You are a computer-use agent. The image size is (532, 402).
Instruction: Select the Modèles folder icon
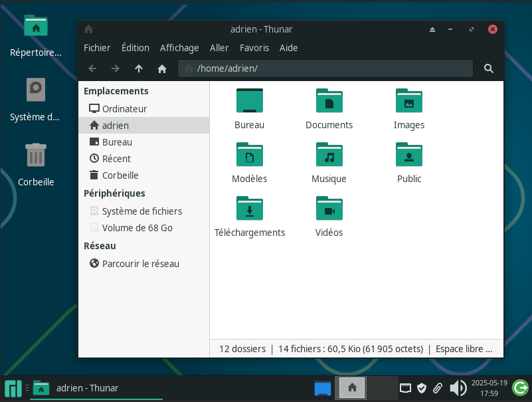point(250,154)
